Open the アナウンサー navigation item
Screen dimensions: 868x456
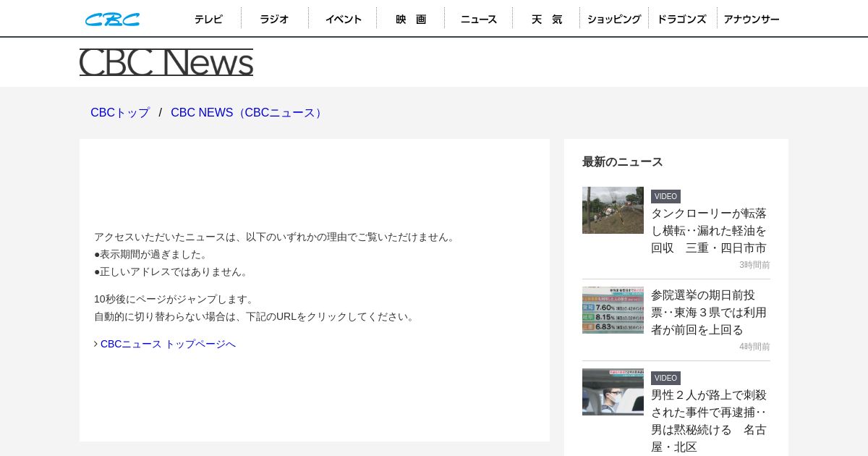751,20
